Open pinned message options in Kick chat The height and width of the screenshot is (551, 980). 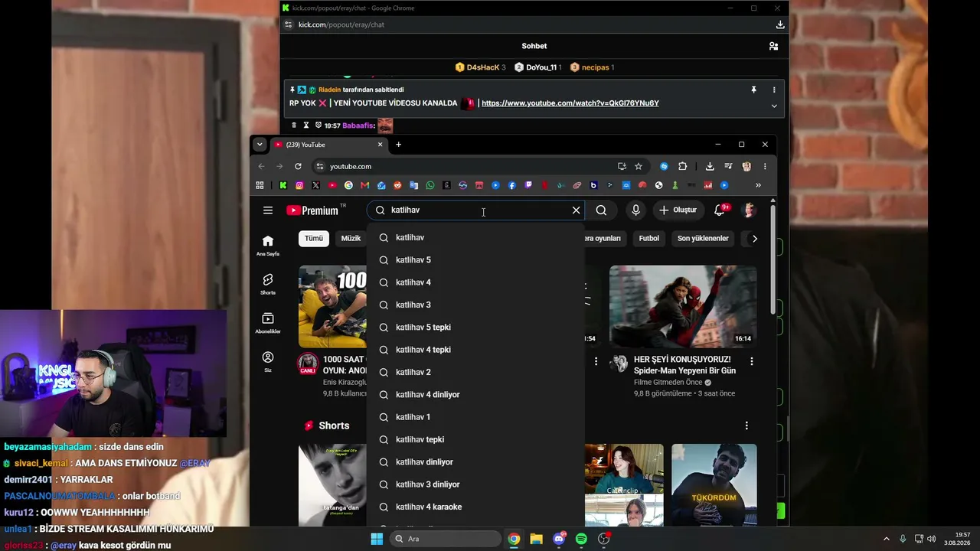click(x=774, y=90)
